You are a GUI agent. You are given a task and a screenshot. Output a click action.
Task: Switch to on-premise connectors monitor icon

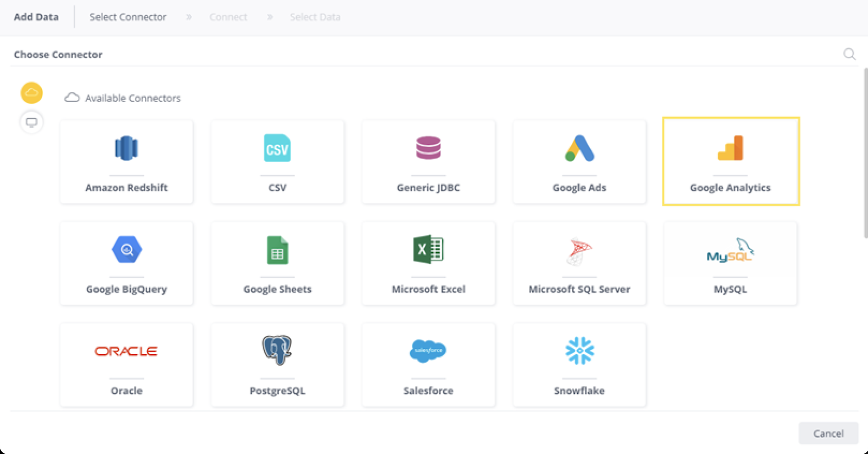click(x=31, y=122)
